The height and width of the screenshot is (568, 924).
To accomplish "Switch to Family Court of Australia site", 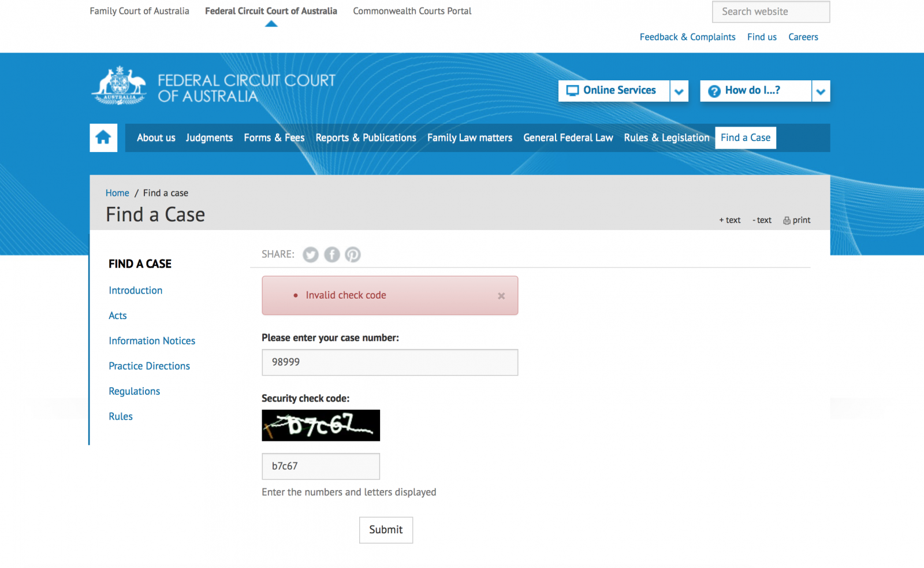I will pyautogui.click(x=139, y=11).
